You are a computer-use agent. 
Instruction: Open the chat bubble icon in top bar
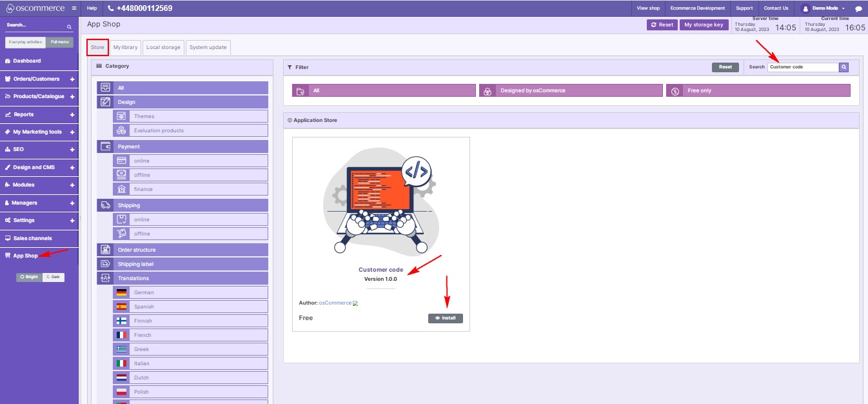[x=858, y=8]
